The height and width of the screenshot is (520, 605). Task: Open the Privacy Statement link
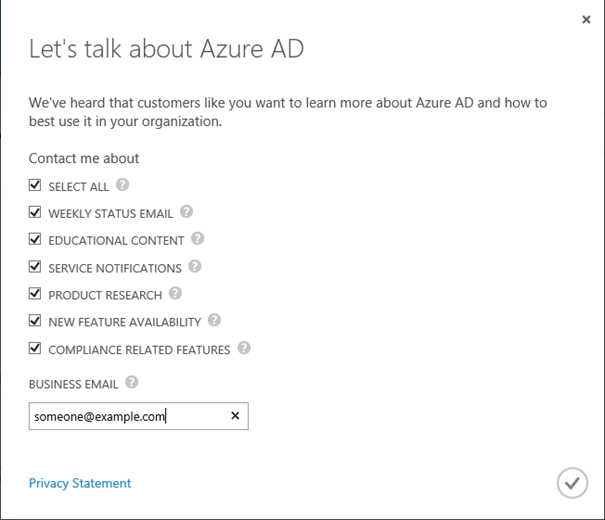click(x=80, y=483)
